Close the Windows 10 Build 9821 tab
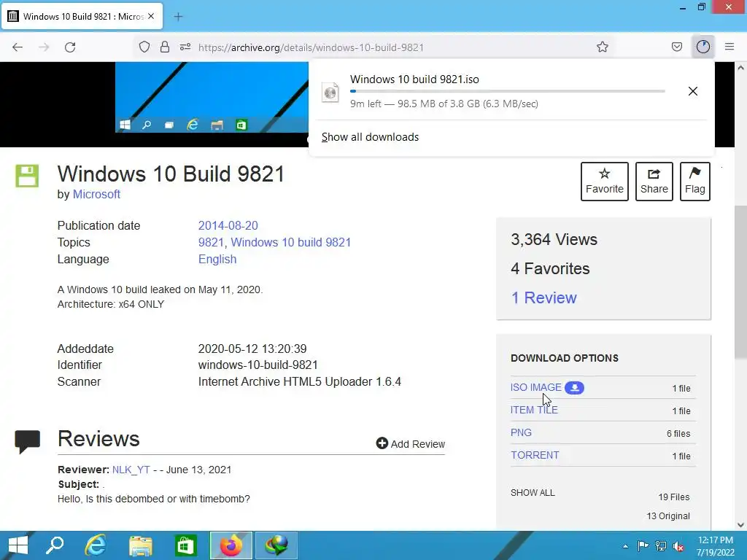Viewport: 747px width, 560px height. [151, 16]
